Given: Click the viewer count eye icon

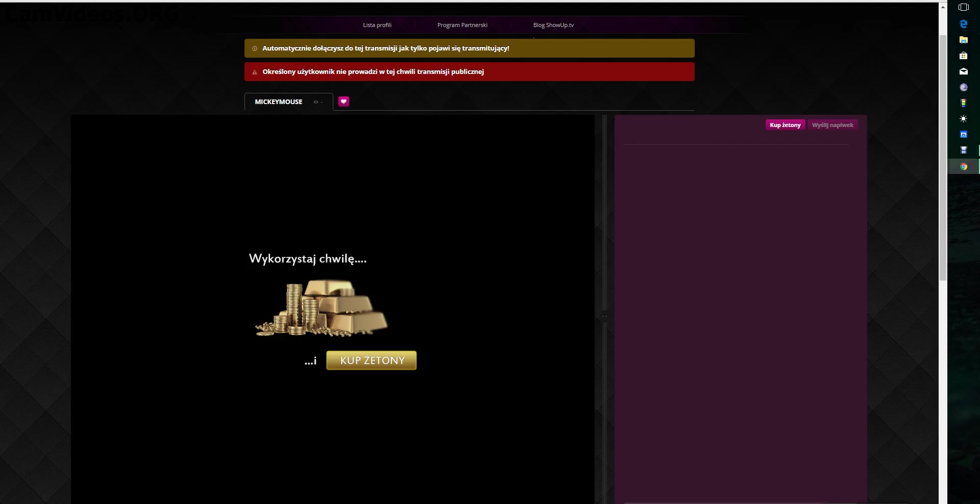Looking at the screenshot, I should pos(316,102).
